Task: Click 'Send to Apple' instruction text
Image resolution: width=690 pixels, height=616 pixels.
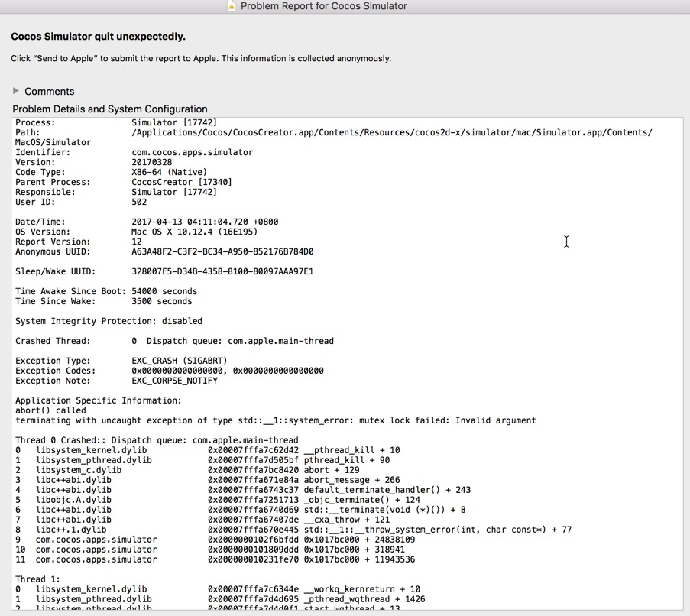Action: point(201,59)
